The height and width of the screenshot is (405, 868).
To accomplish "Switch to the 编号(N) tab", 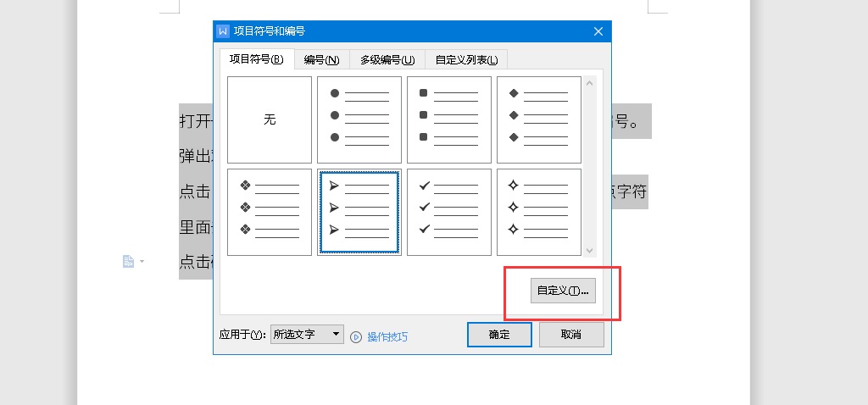I will point(321,59).
